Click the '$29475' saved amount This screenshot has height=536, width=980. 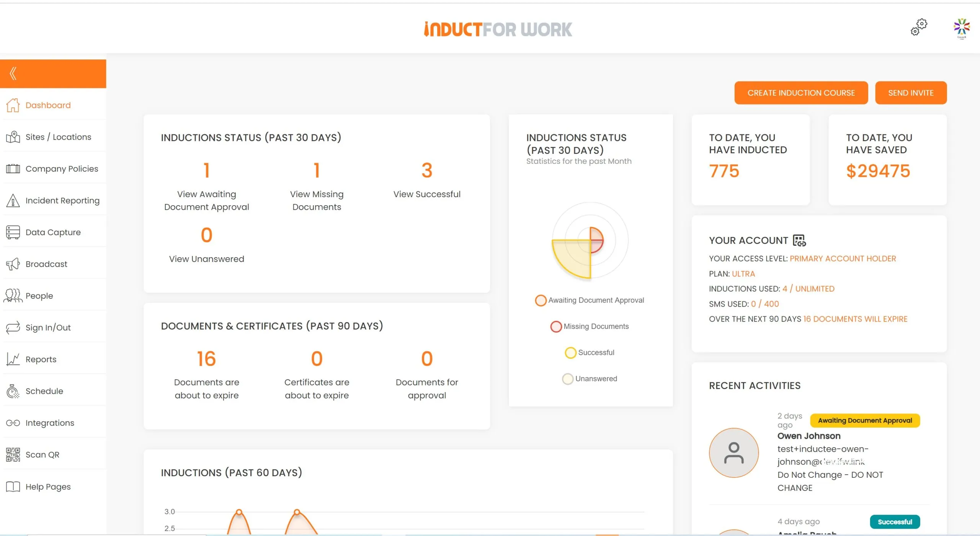[878, 171]
